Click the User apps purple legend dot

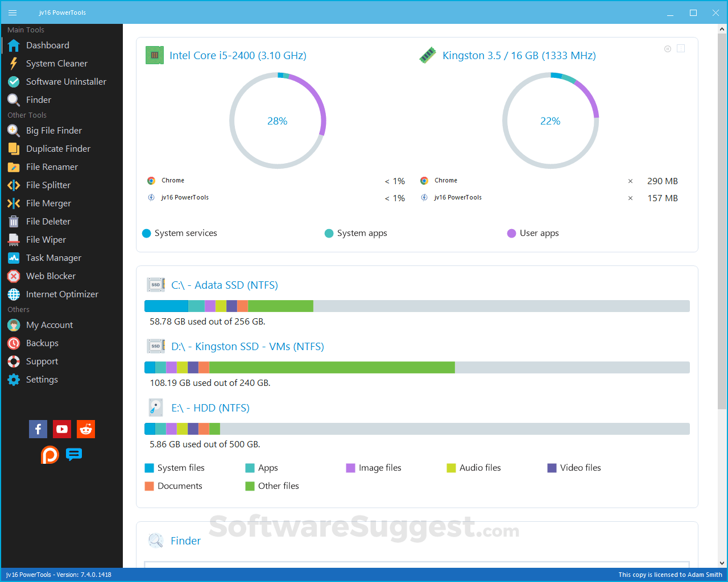tap(511, 233)
